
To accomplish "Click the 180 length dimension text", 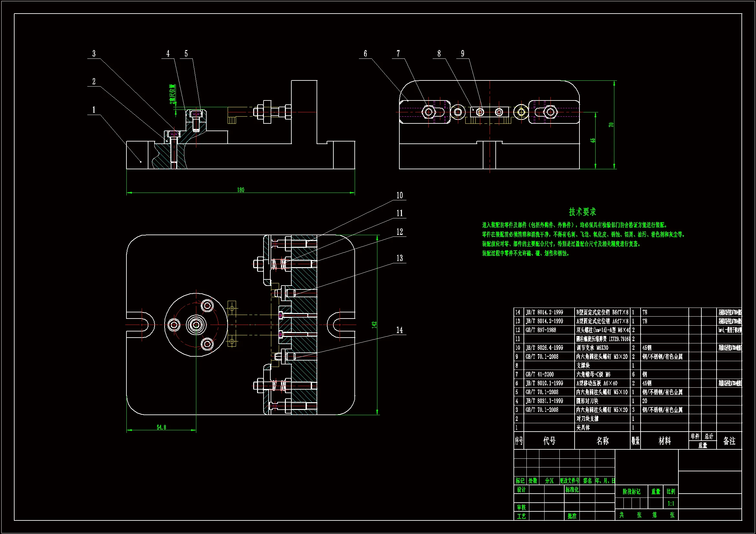I will (x=241, y=190).
